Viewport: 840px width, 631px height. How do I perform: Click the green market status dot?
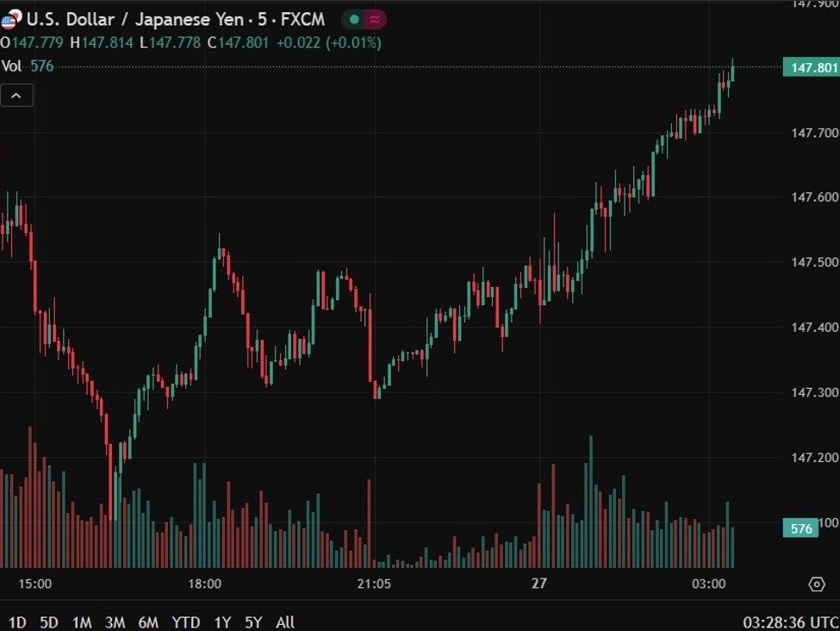pyautogui.click(x=354, y=19)
